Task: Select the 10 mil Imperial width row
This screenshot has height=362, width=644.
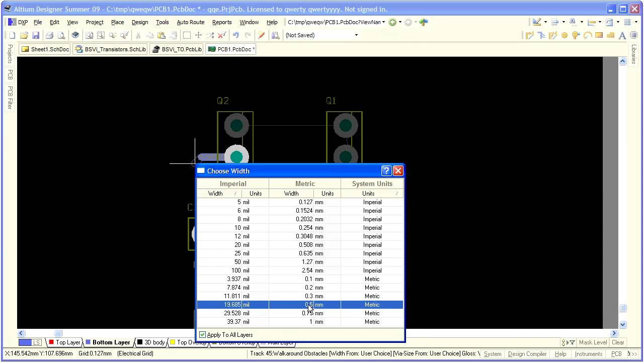Action: (x=300, y=228)
